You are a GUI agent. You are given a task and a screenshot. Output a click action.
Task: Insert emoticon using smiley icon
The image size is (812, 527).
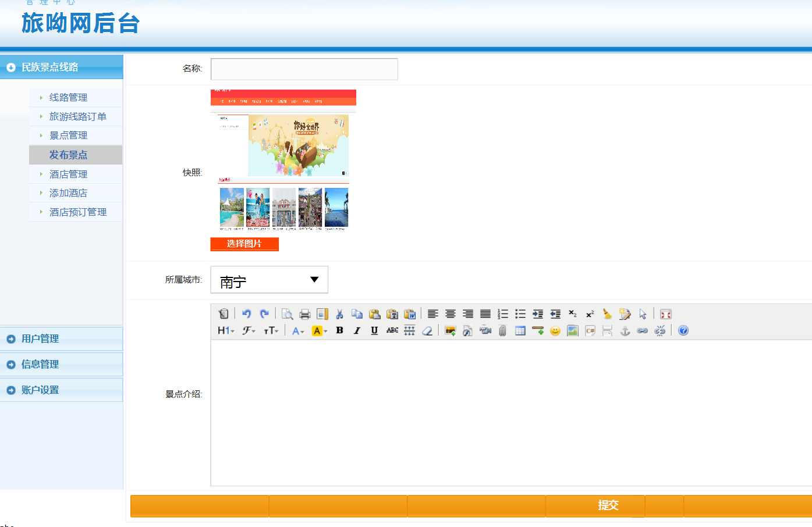pos(555,330)
